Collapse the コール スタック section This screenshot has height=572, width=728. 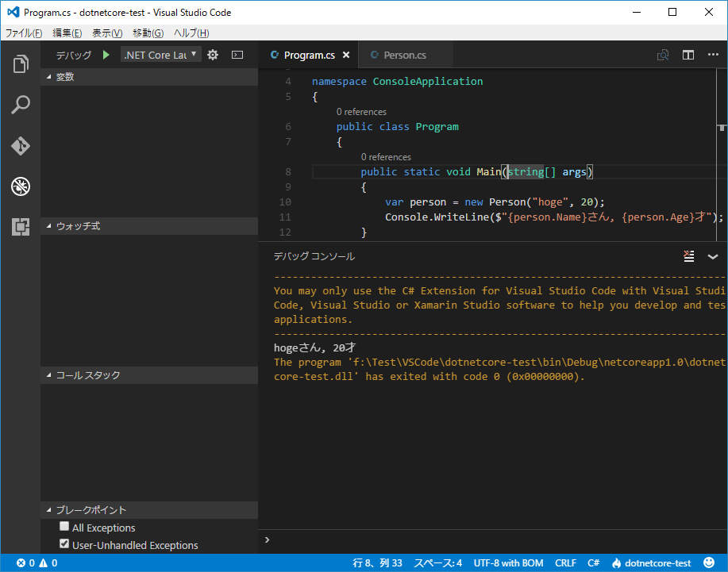(149, 374)
